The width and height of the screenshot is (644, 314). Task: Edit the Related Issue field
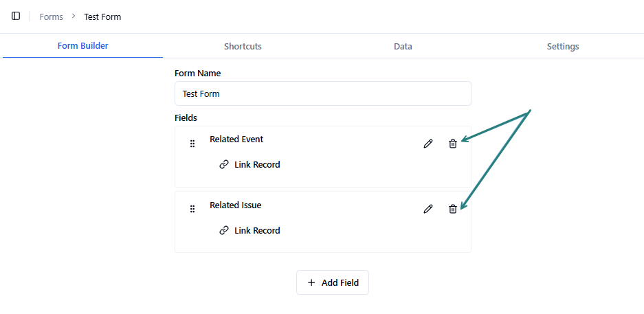[x=428, y=209]
